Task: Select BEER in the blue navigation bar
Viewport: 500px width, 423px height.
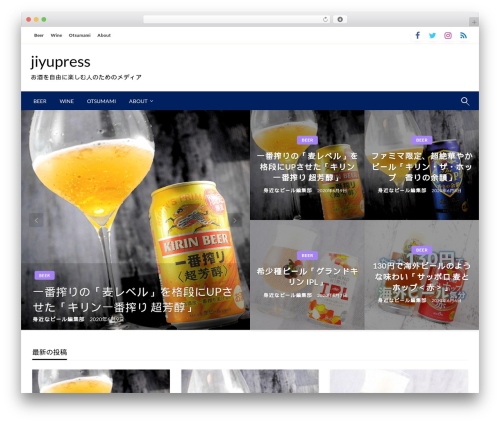Action: coord(40,101)
